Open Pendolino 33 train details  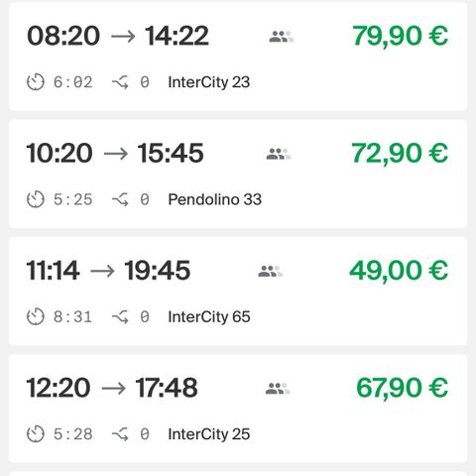215,199
